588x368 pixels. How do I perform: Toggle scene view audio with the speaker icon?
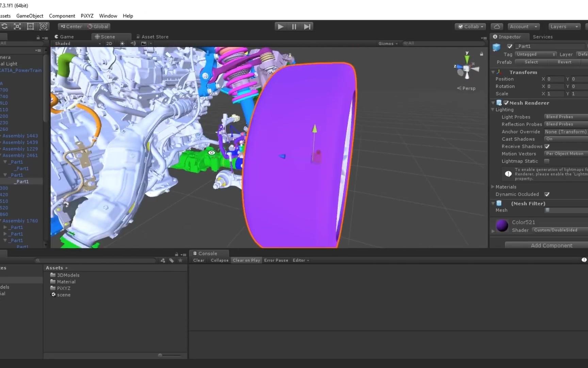[x=133, y=44]
